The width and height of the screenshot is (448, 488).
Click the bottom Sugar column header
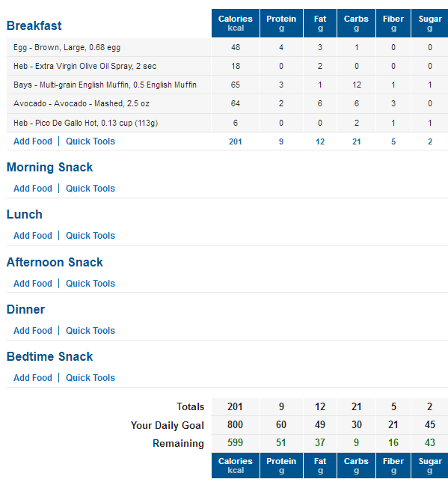(429, 466)
